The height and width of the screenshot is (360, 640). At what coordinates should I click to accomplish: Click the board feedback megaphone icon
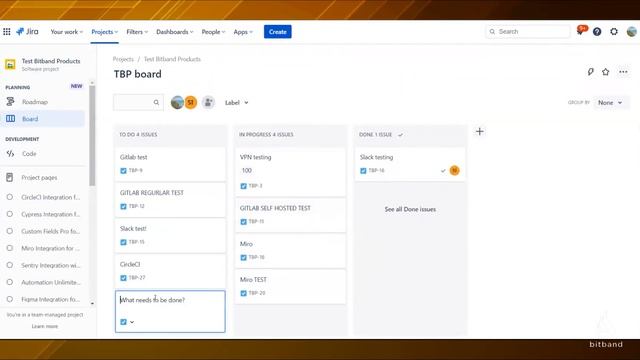(591, 72)
